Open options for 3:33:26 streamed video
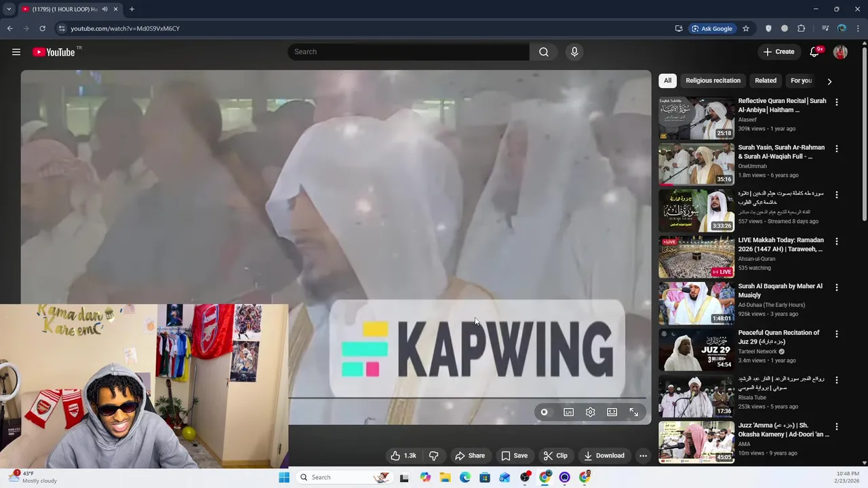Image resolution: width=868 pixels, height=488 pixels. (x=837, y=195)
